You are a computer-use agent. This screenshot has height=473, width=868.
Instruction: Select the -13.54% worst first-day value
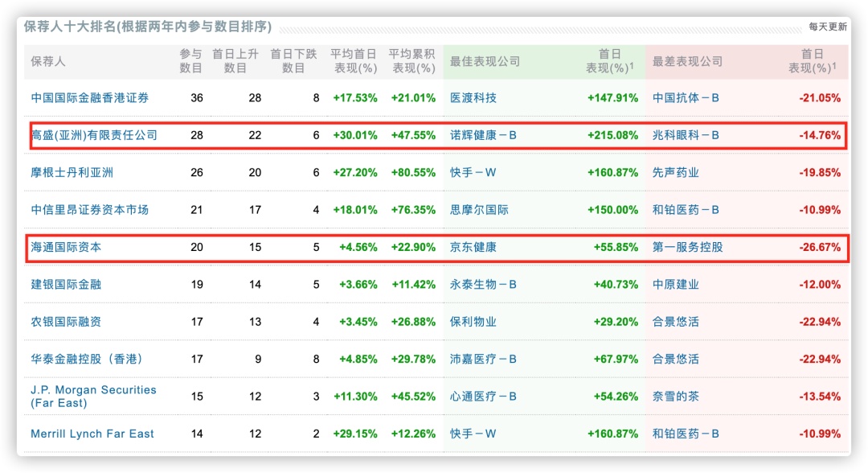click(820, 397)
